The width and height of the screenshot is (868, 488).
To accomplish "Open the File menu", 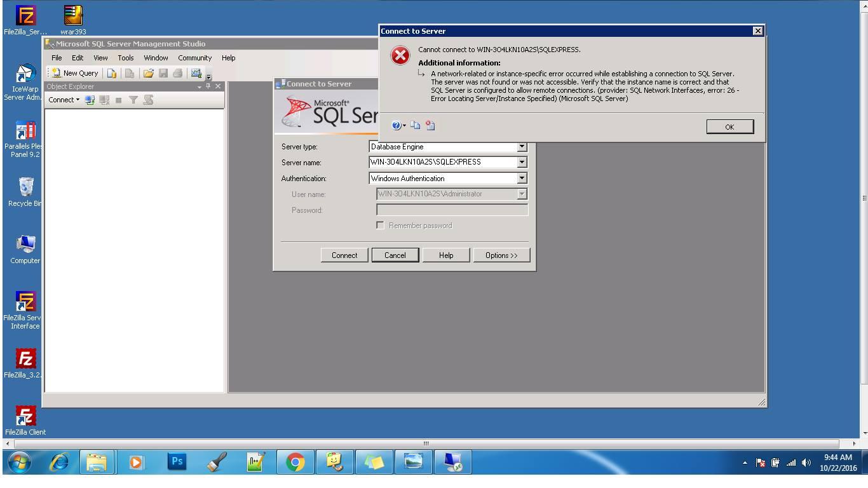I will click(57, 58).
